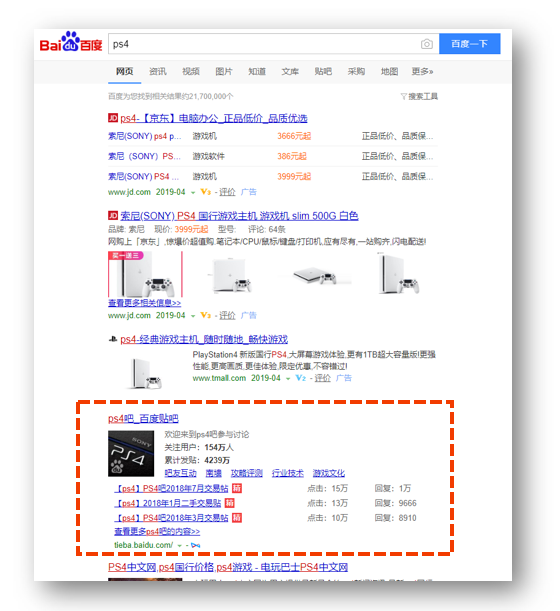Click the camera image search icon

click(x=426, y=44)
